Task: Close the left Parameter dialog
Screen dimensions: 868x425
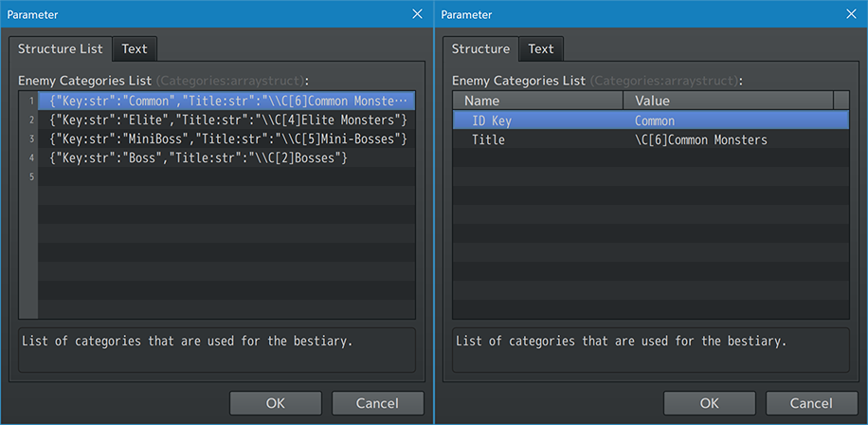Action: point(418,14)
